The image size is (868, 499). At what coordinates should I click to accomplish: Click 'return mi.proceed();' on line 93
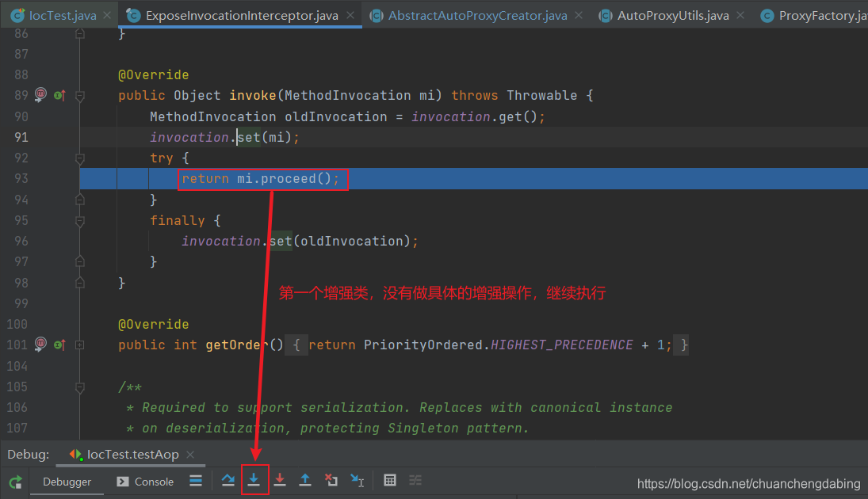tap(260, 179)
